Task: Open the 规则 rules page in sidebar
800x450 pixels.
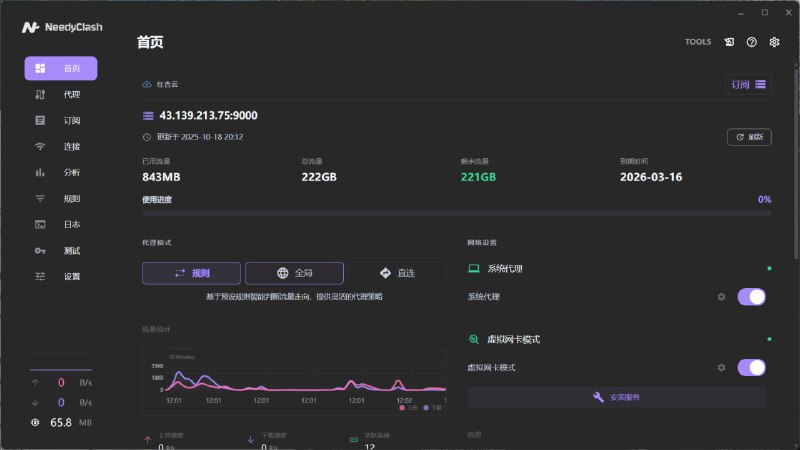Action: 61,198
